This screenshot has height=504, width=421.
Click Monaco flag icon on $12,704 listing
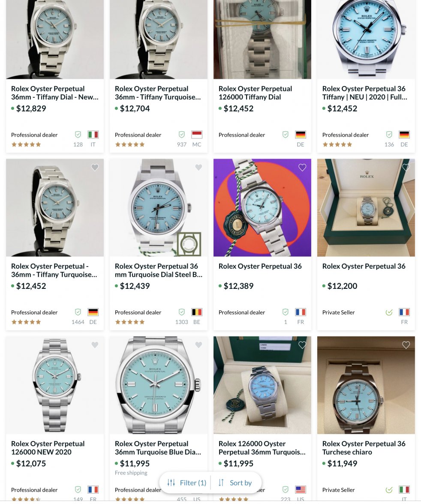[196, 135]
